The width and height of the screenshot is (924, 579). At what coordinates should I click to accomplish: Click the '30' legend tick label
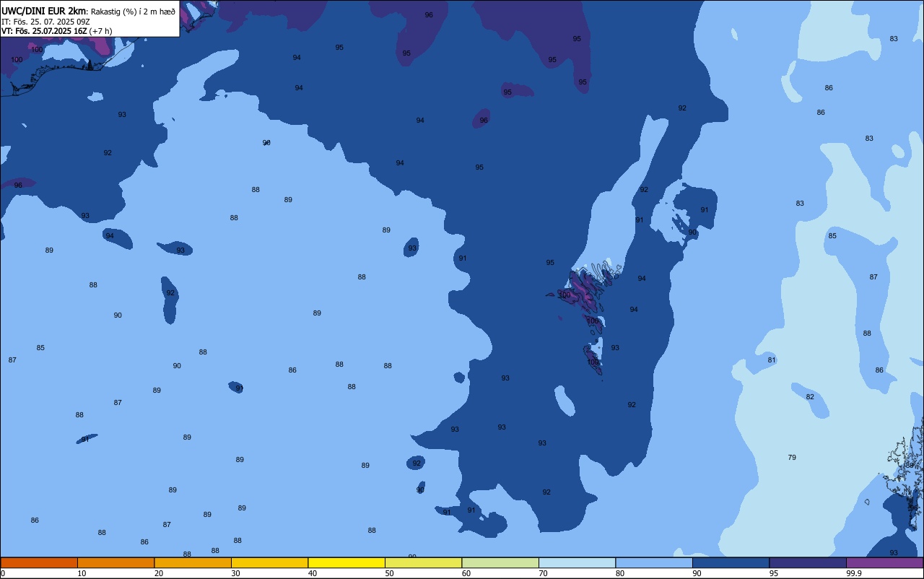point(235,573)
